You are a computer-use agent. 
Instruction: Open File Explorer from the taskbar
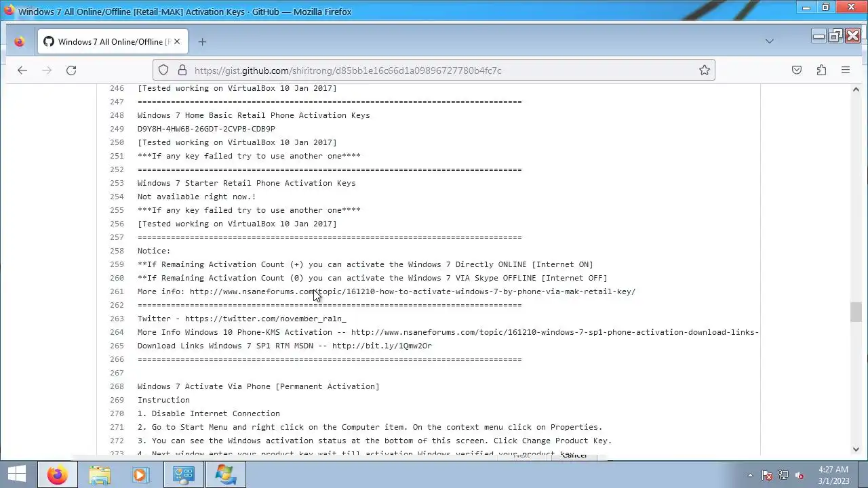click(100, 474)
